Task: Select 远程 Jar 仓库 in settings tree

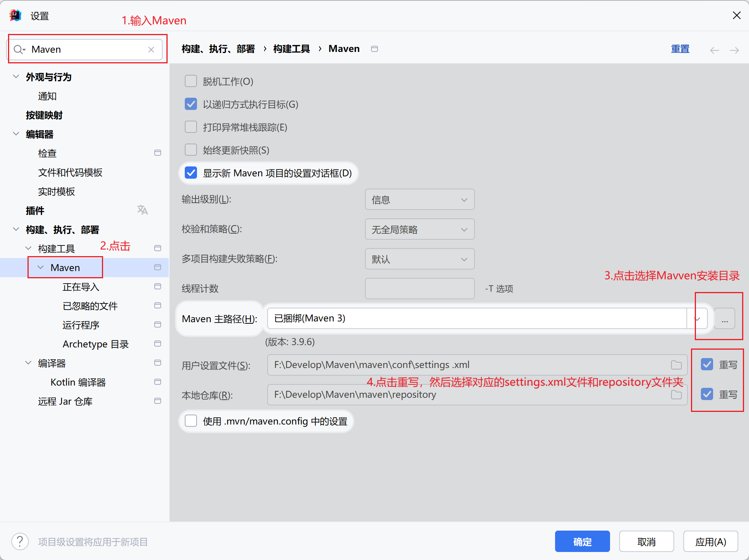Action: pyautogui.click(x=65, y=402)
